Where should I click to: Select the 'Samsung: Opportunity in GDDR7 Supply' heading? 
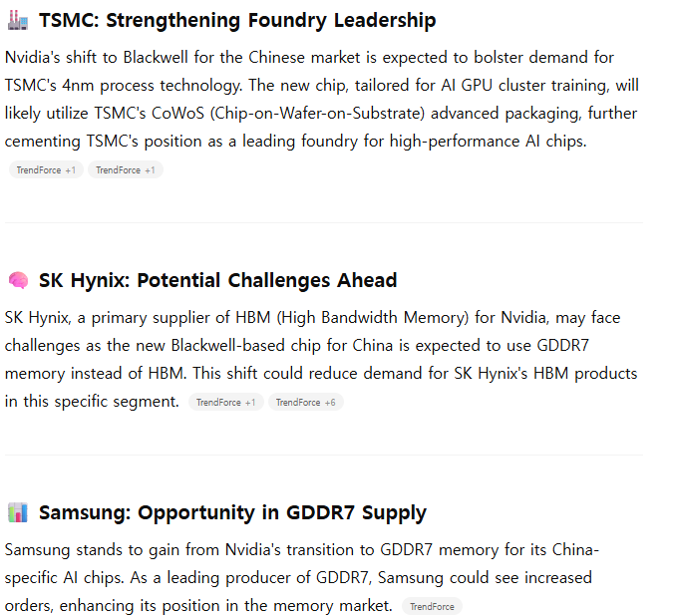[232, 512]
